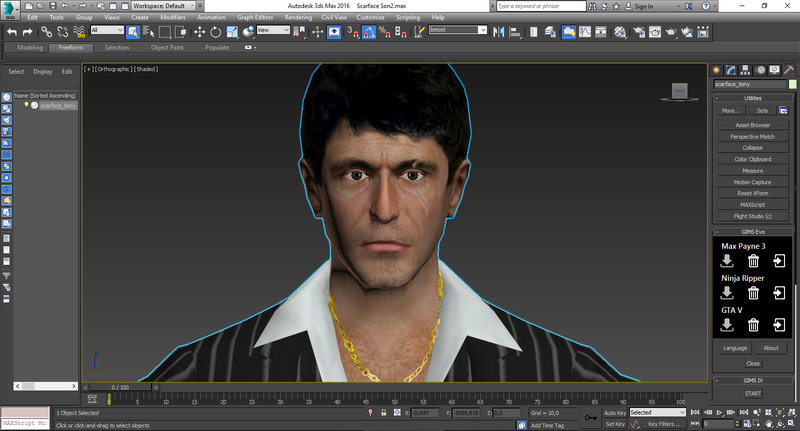This screenshot has height=431, width=800.
Task: Activate the Select Object tool
Action: coord(133,32)
